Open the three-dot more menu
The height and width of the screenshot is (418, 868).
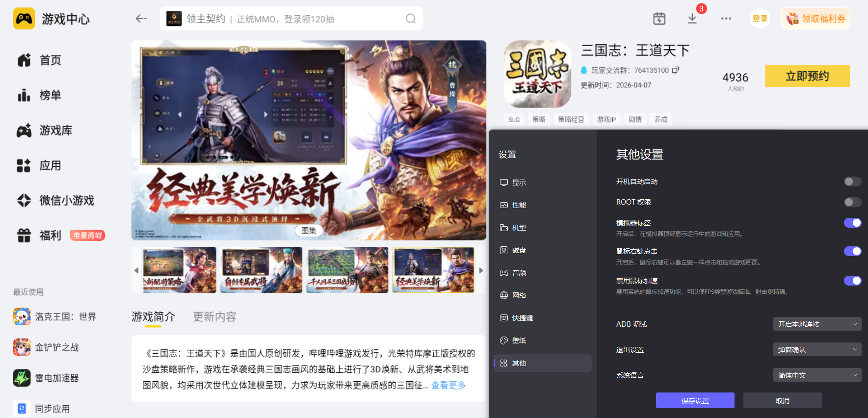click(x=726, y=19)
